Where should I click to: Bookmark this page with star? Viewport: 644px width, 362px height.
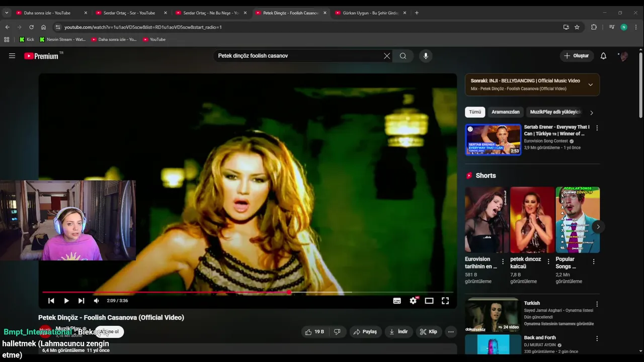coord(577,27)
